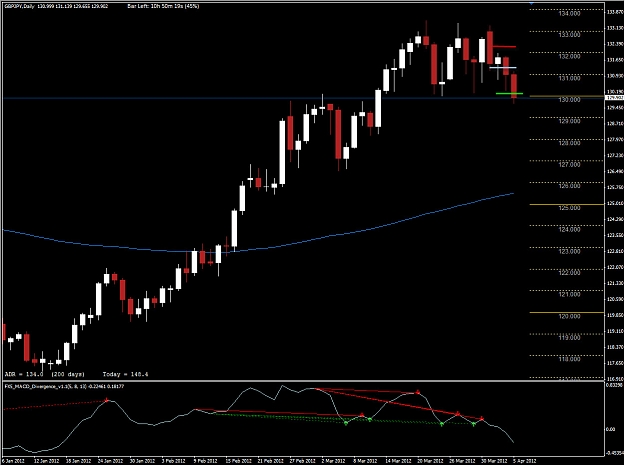
Task: Click the 5 Apr 2012 date label
Action: click(525, 461)
